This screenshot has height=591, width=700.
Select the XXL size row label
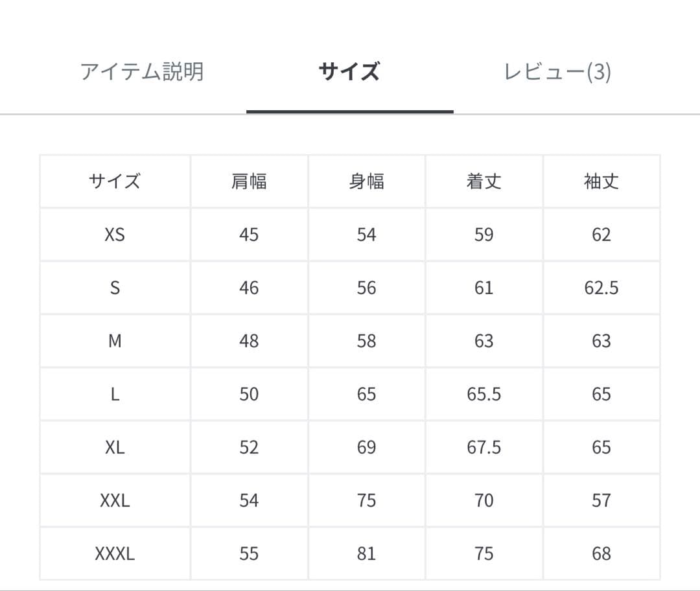pyautogui.click(x=114, y=500)
